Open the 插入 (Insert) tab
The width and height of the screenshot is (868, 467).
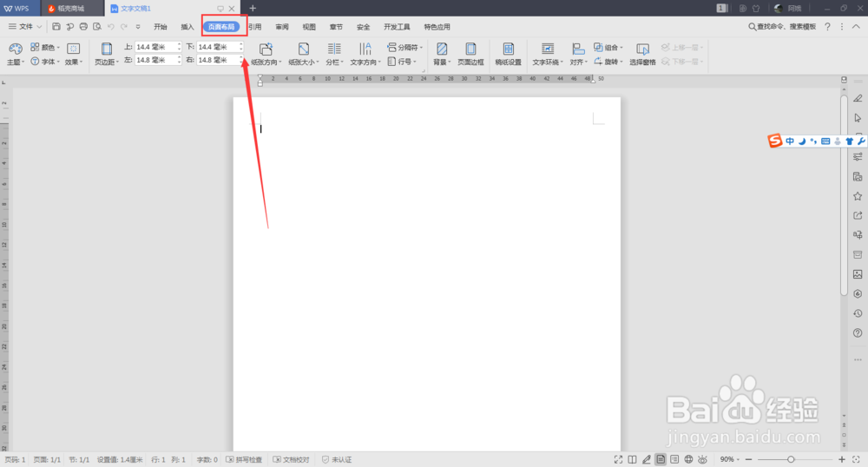[187, 27]
